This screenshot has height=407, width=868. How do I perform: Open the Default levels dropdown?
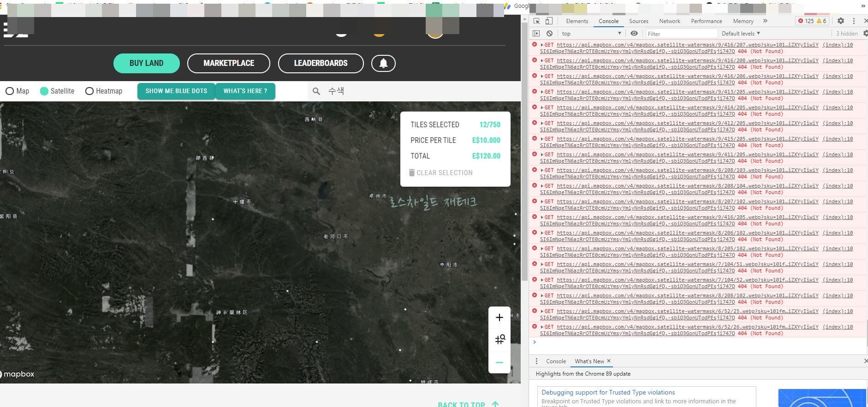coord(741,34)
